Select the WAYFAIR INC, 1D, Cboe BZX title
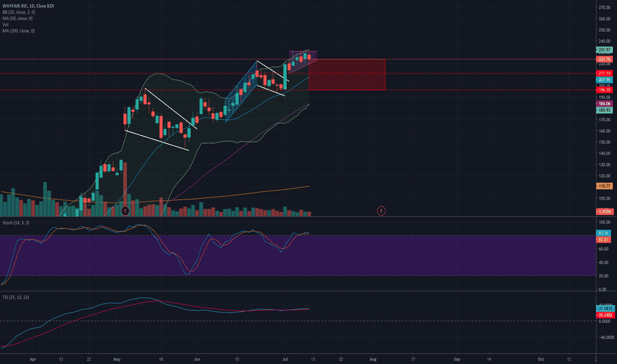This screenshot has width=617, height=364. point(28,7)
